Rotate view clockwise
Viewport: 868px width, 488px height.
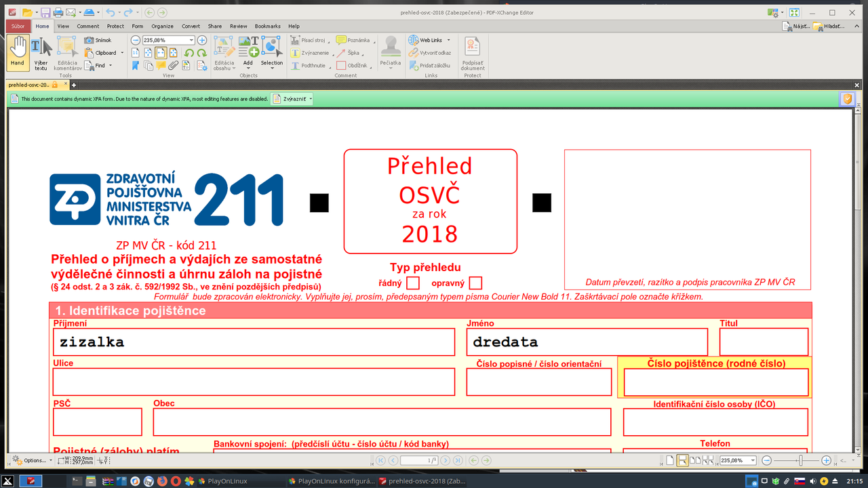pos(202,53)
